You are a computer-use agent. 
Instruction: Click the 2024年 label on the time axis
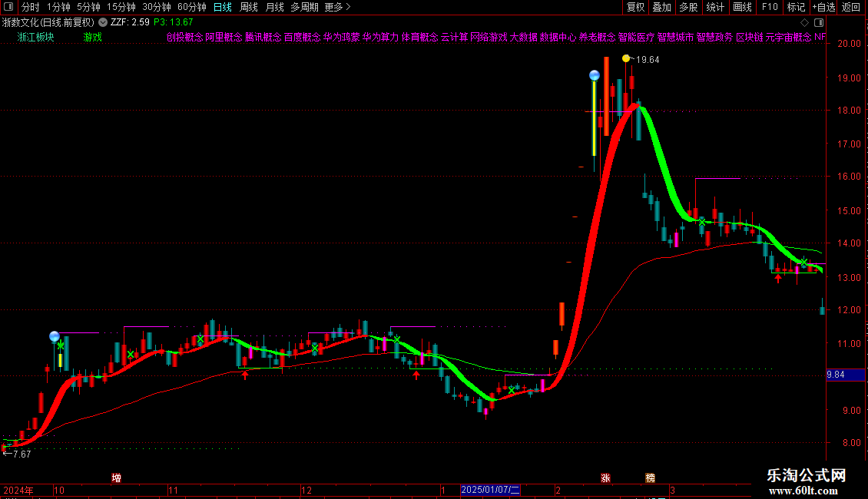(x=18, y=490)
